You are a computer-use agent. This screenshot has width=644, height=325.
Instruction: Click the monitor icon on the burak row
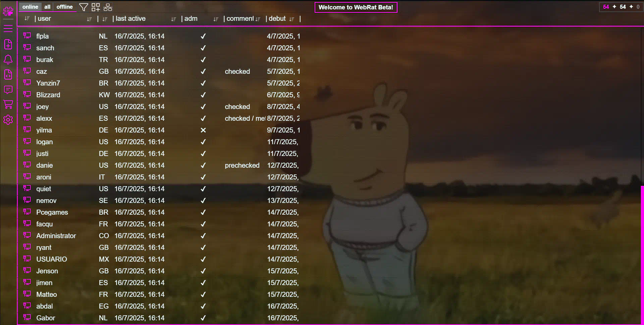(x=27, y=59)
